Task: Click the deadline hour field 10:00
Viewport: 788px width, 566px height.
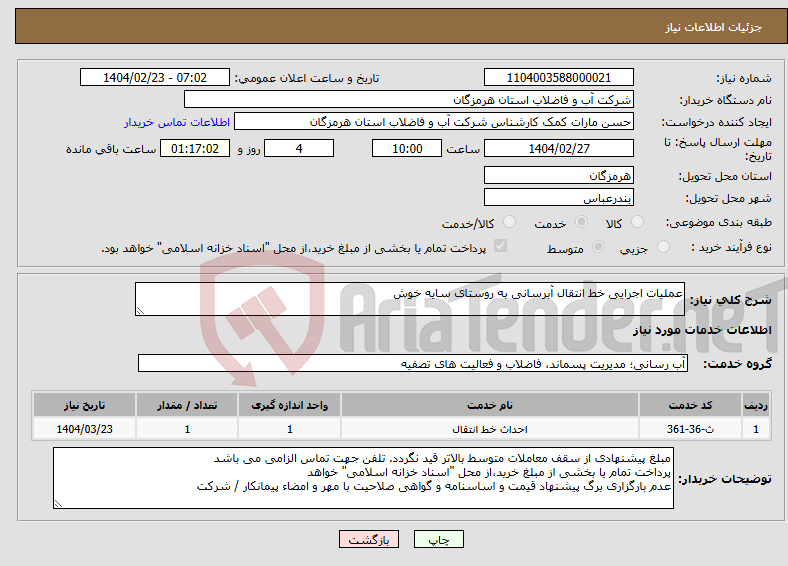Action: click(x=407, y=148)
